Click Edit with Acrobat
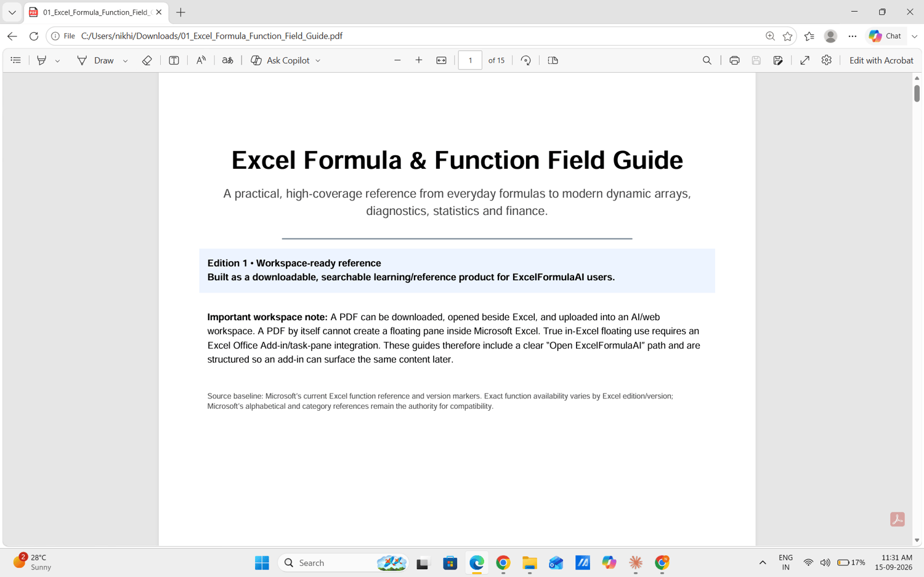The width and height of the screenshot is (924, 577). pos(881,60)
